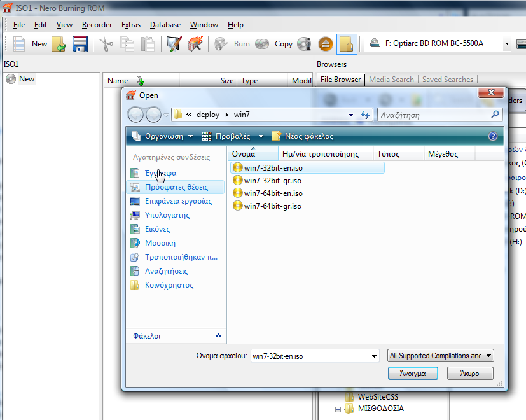Open the File menu

point(19,25)
